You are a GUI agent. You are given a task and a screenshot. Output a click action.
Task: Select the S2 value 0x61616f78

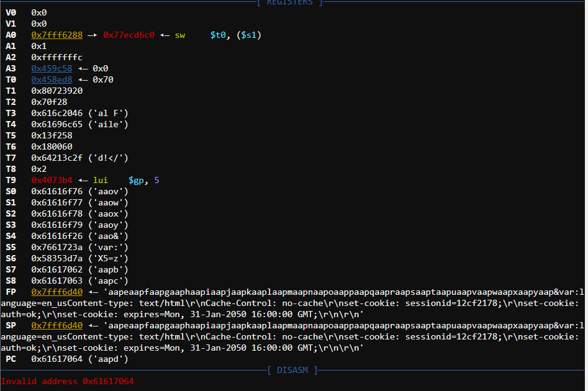(57, 213)
